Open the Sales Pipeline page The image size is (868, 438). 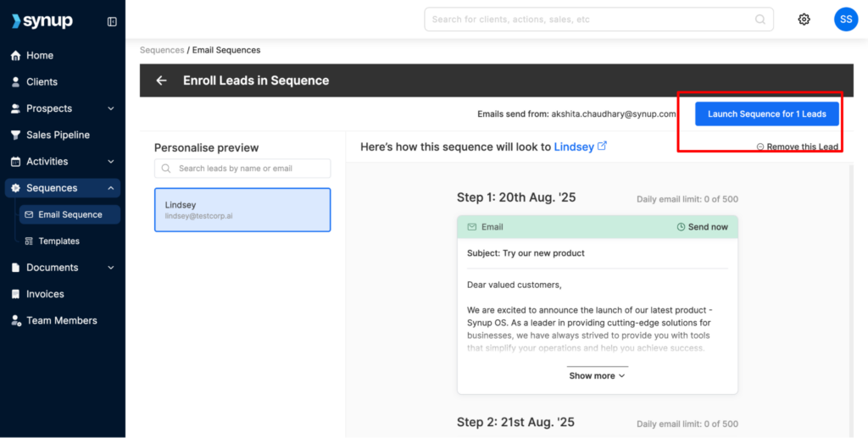click(58, 135)
